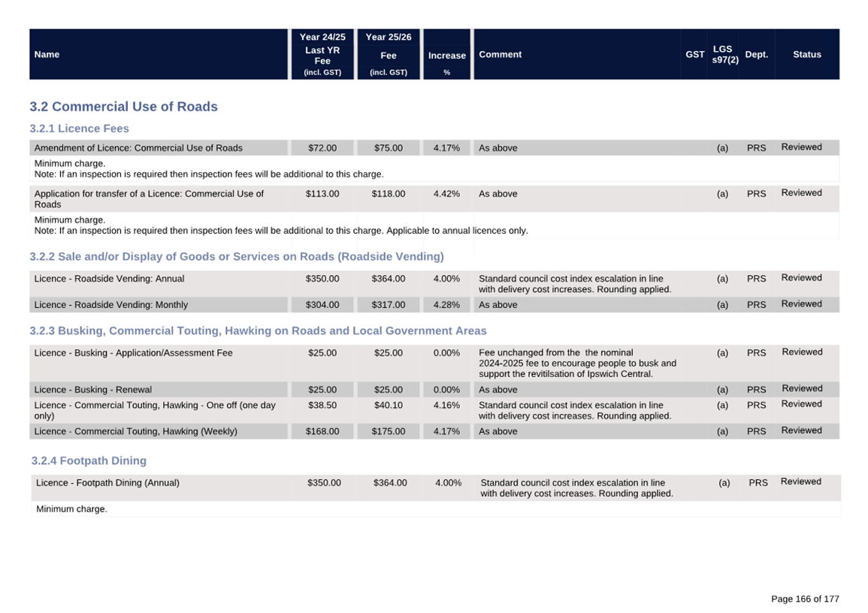Click the 4.28% increase value
The image size is (868, 613).
tap(446, 305)
